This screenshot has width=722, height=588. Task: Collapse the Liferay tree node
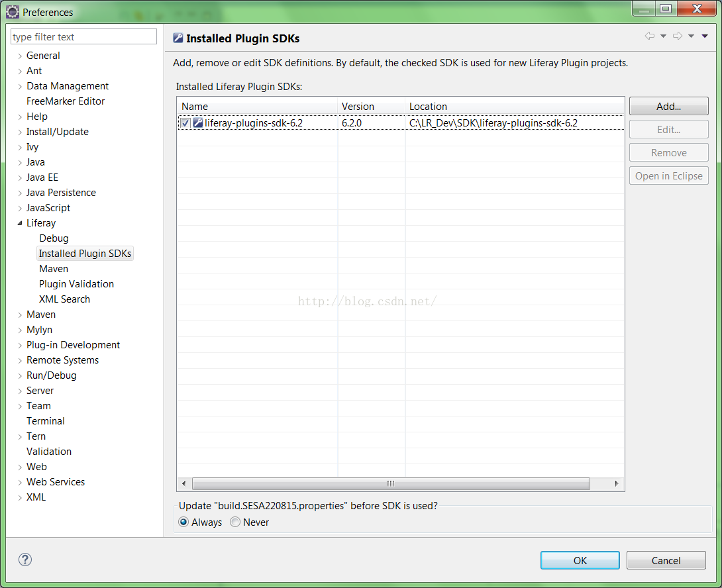[20, 223]
